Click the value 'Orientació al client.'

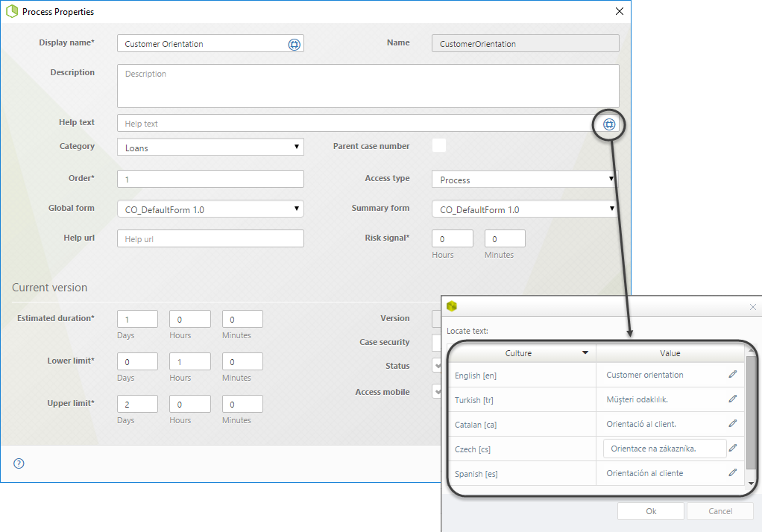coord(641,424)
